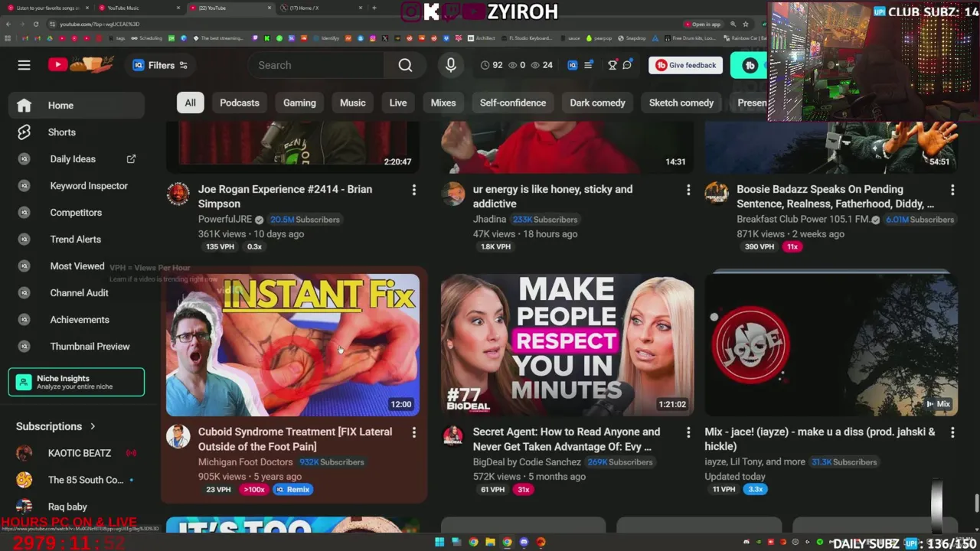Click the vidIQ toolbar icon in header
This screenshot has width=980, height=551.
(x=572, y=65)
